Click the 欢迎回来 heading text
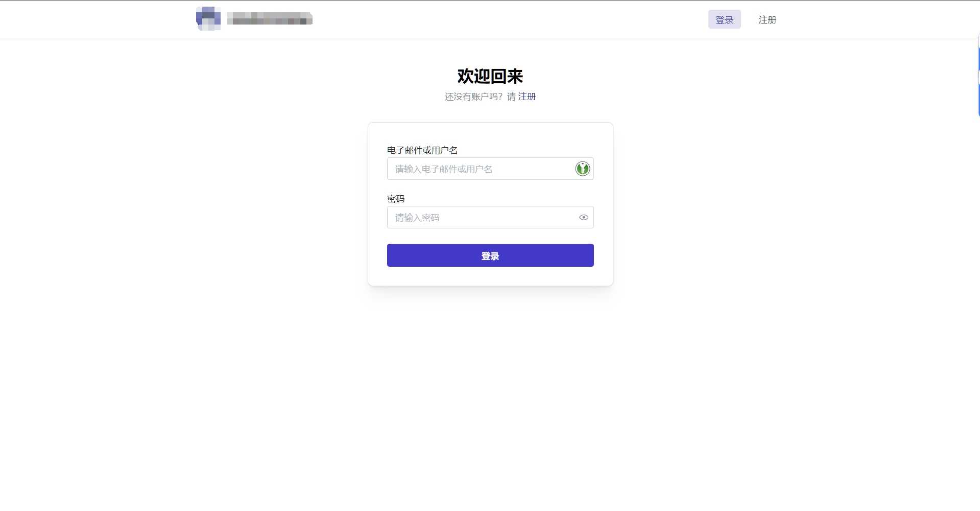 point(490,76)
